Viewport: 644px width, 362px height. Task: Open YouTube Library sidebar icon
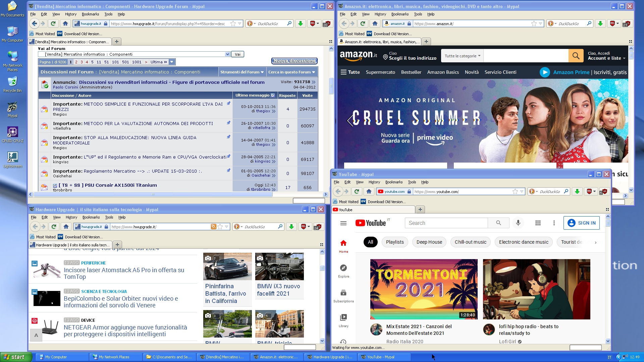point(343,320)
